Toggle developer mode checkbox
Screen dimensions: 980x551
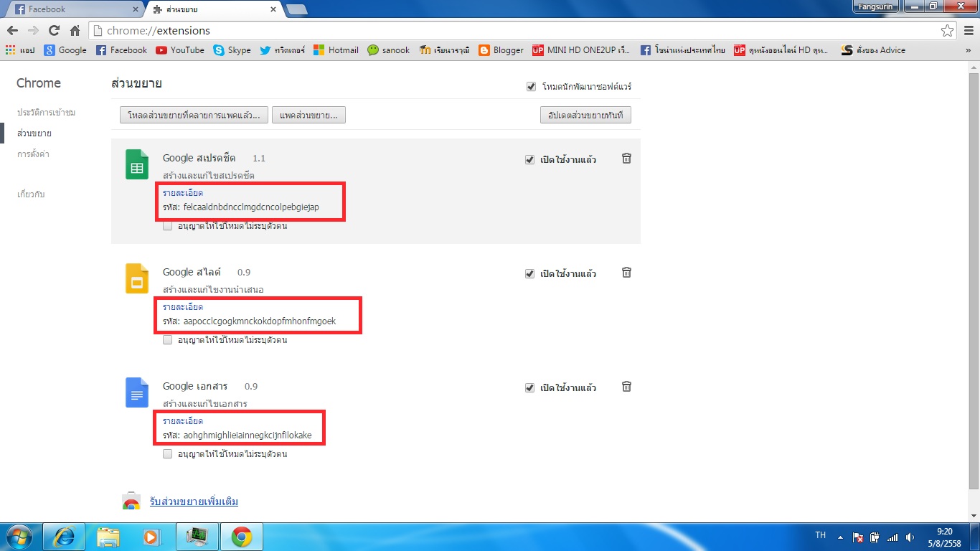tap(531, 87)
